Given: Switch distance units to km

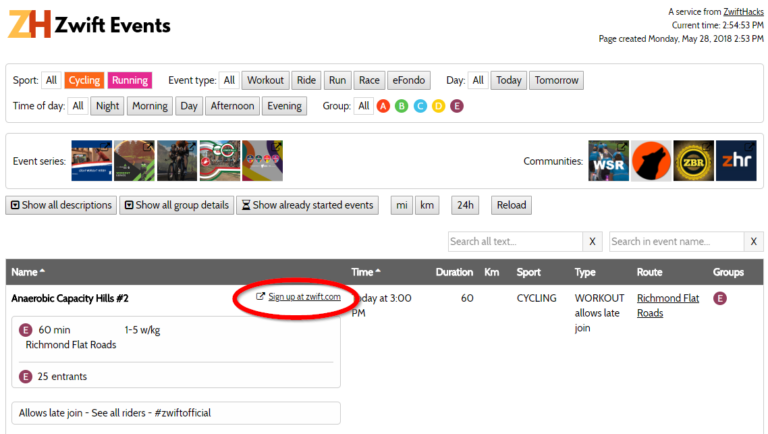Looking at the screenshot, I should click(x=427, y=205).
